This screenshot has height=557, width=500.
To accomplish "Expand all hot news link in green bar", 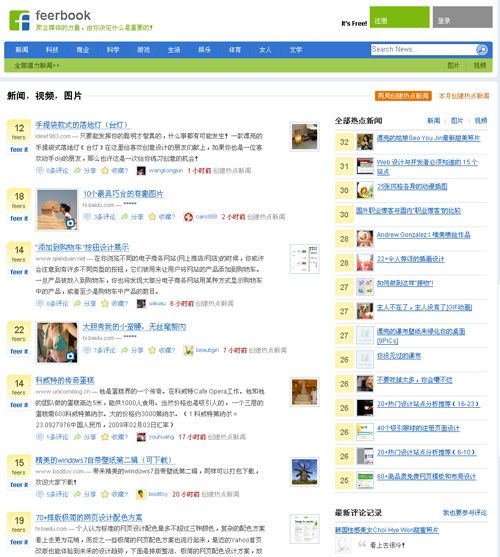I will tap(37, 65).
